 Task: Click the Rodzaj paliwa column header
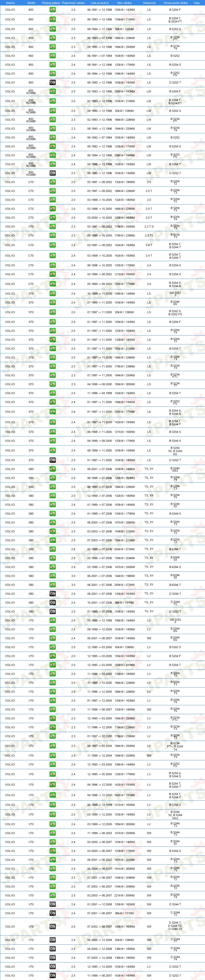tap(51, 3)
